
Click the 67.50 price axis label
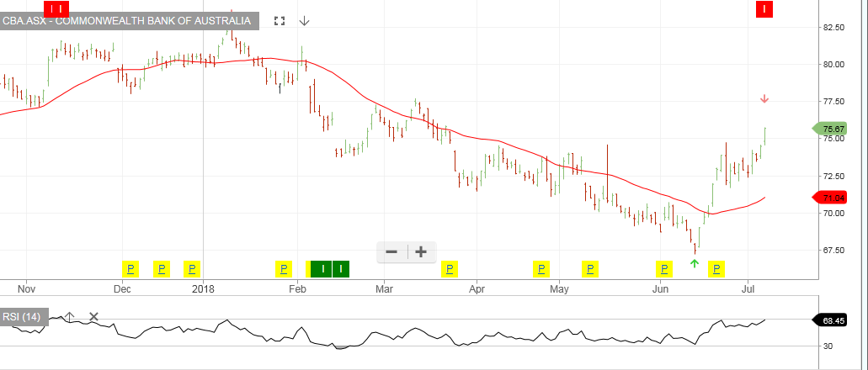pos(833,251)
